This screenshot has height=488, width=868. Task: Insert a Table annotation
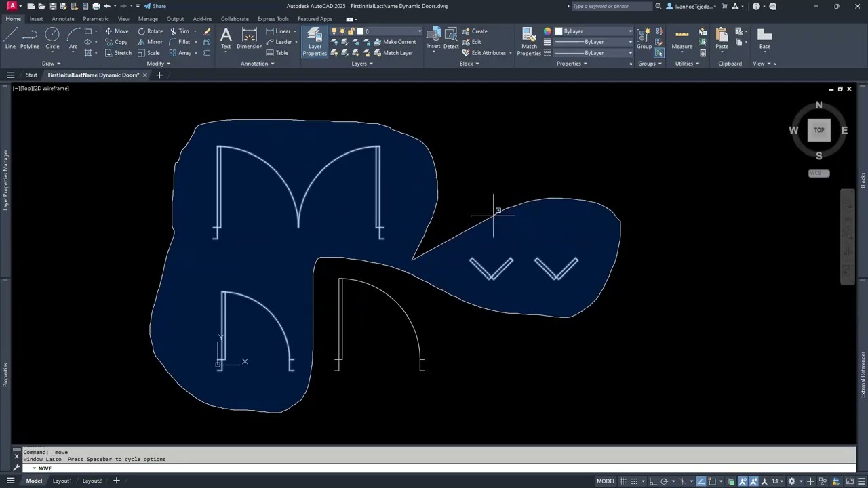[277, 53]
